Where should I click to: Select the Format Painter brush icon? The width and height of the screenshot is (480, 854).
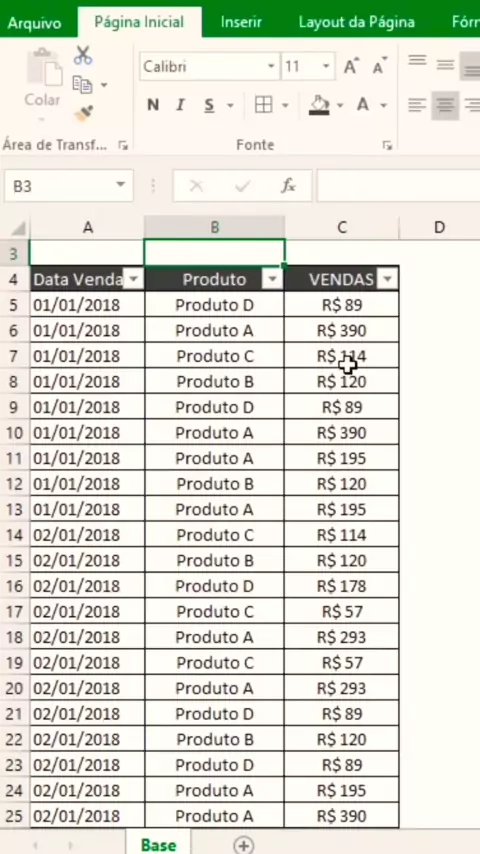83,113
